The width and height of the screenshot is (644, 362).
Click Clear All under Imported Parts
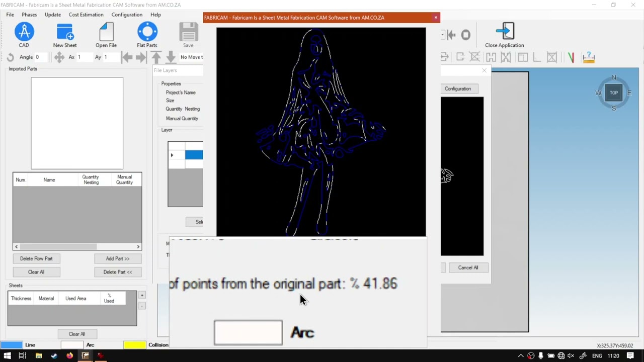[36, 272]
